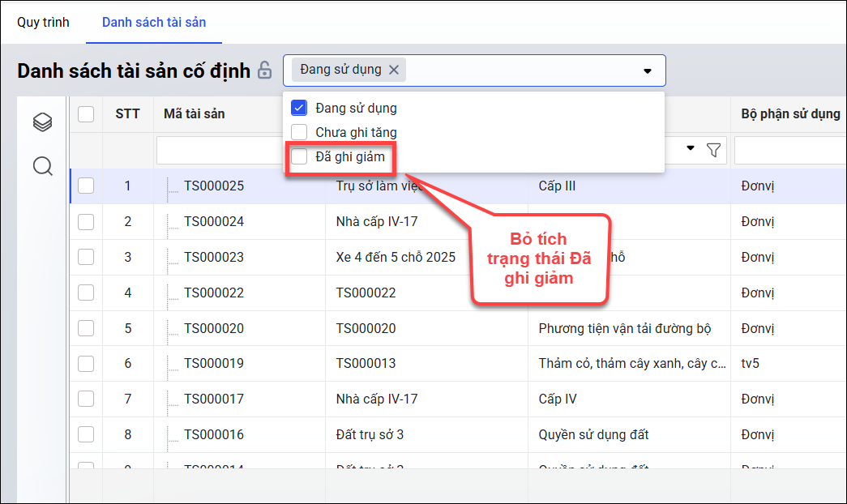
Task: Click the funnel filter icon
Action: click(x=713, y=150)
